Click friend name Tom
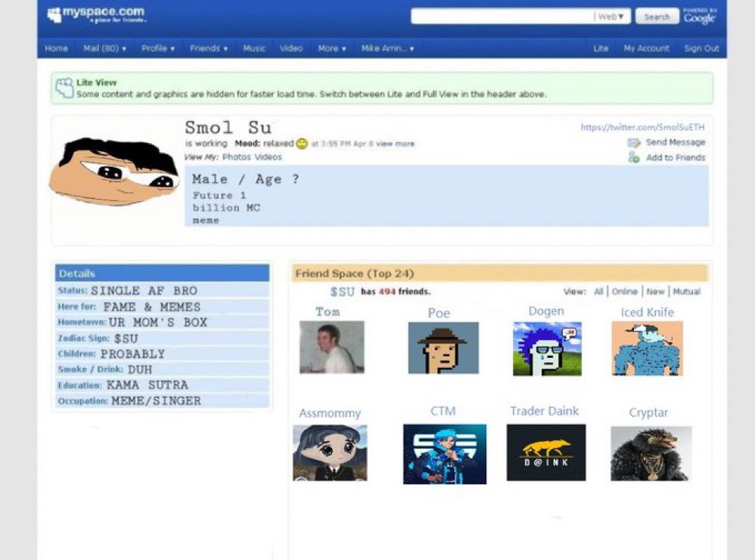 pyautogui.click(x=328, y=312)
